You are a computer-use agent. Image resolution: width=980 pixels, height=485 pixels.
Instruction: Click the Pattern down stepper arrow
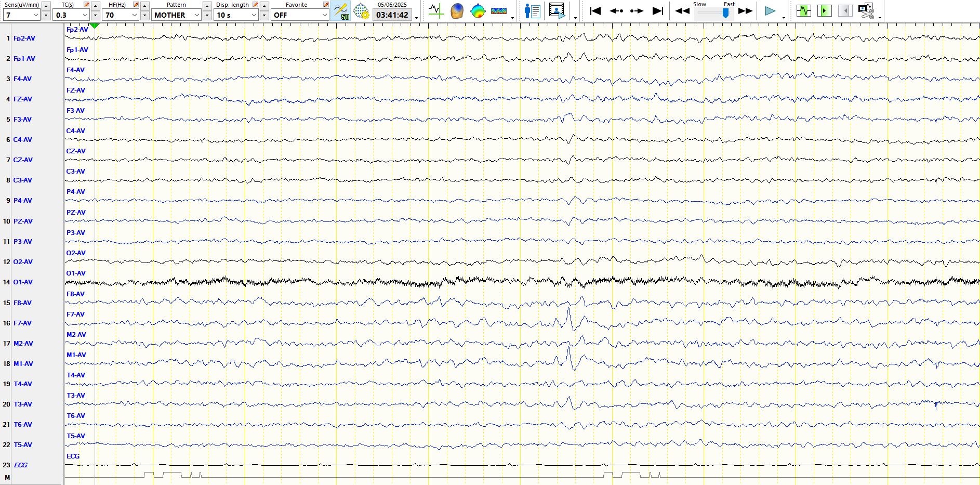(207, 16)
